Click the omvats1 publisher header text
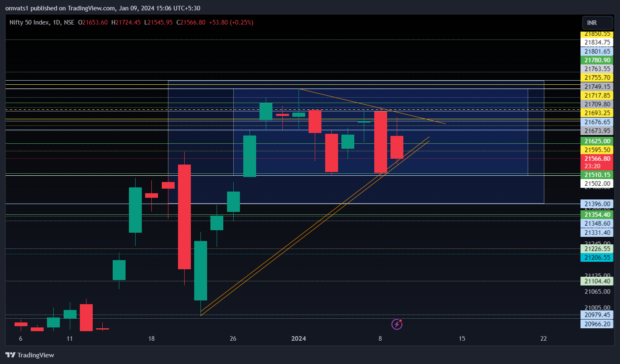The height and width of the screenshot is (364, 620). [103, 8]
